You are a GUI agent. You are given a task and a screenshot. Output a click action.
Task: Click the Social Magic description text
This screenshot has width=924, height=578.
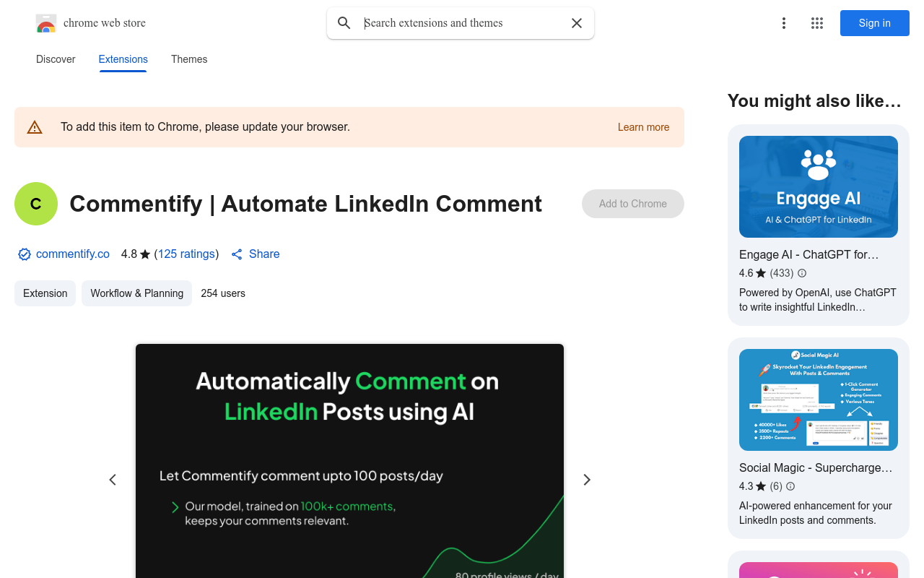point(816,513)
